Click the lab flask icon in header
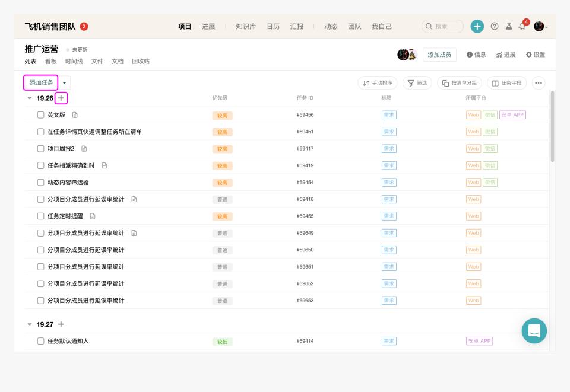The image size is (570, 392). coord(509,26)
